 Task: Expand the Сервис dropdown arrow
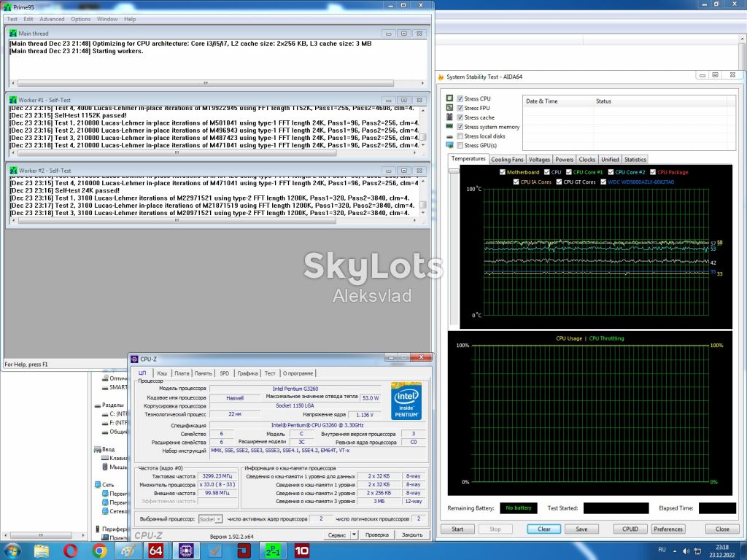coord(354,534)
